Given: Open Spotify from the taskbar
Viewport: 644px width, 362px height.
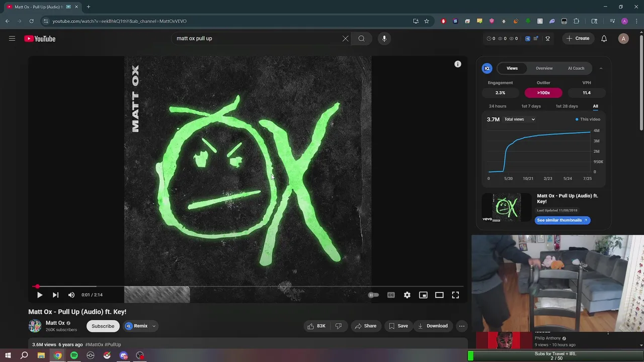Looking at the screenshot, I should click(x=74, y=356).
